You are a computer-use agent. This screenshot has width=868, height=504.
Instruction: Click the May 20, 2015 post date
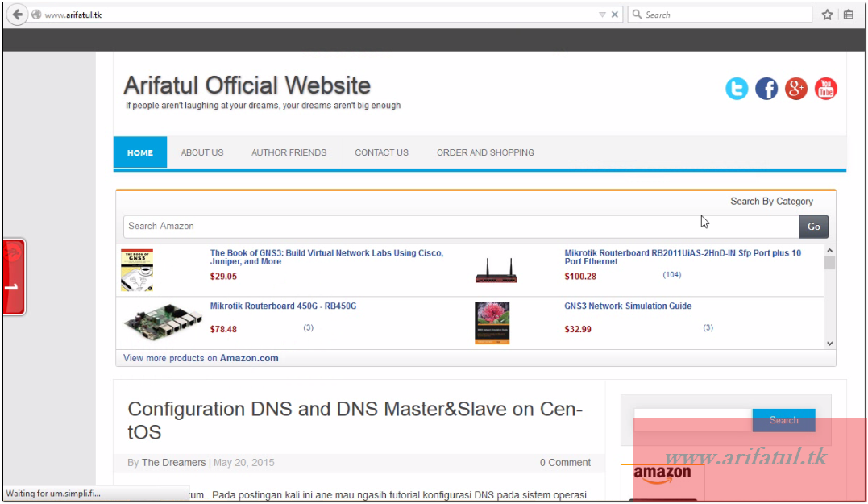point(244,462)
